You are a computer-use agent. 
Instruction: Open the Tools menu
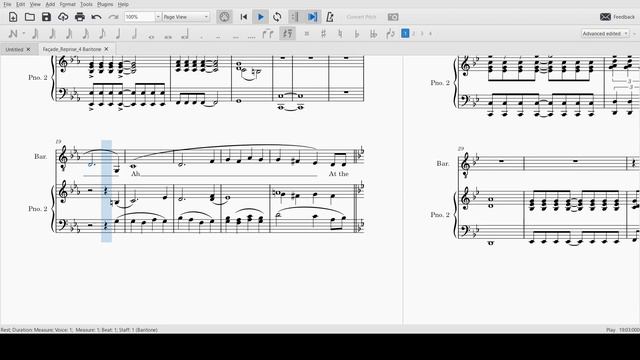86,4
